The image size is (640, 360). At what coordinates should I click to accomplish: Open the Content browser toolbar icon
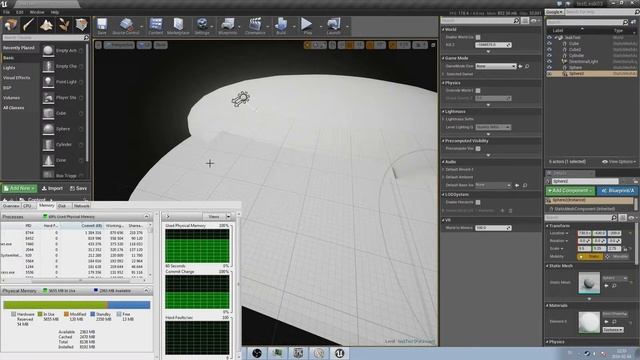(156, 26)
